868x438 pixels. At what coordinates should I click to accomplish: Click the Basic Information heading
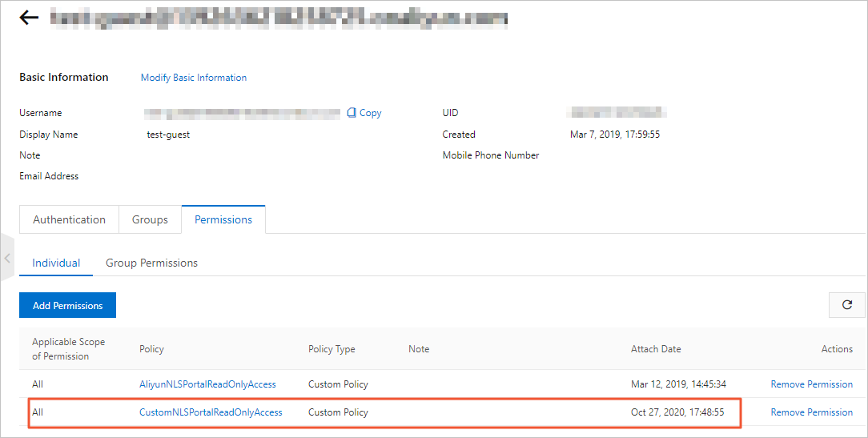tap(64, 78)
